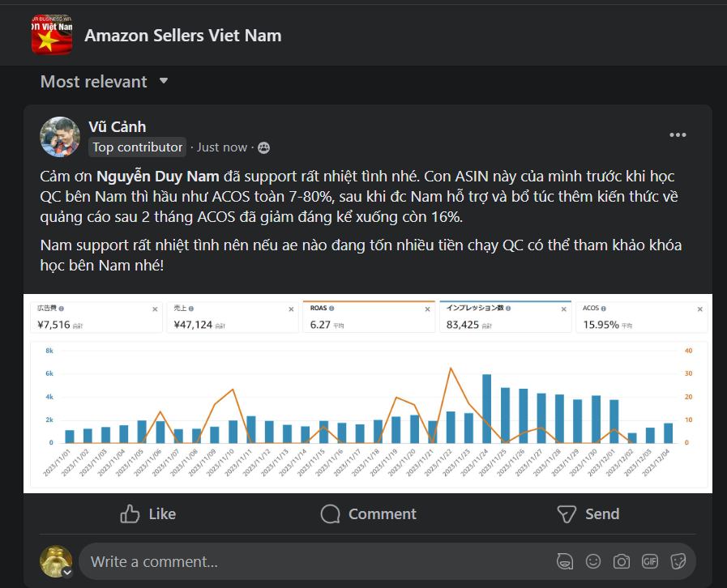The image size is (727, 588).
Task: View Vũ Cảnh's profile picture
Action: (x=59, y=136)
